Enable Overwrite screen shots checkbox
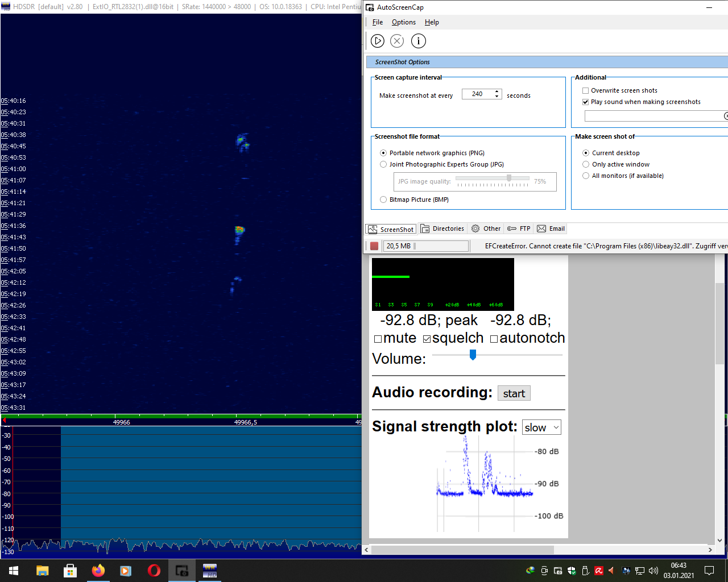 (585, 90)
